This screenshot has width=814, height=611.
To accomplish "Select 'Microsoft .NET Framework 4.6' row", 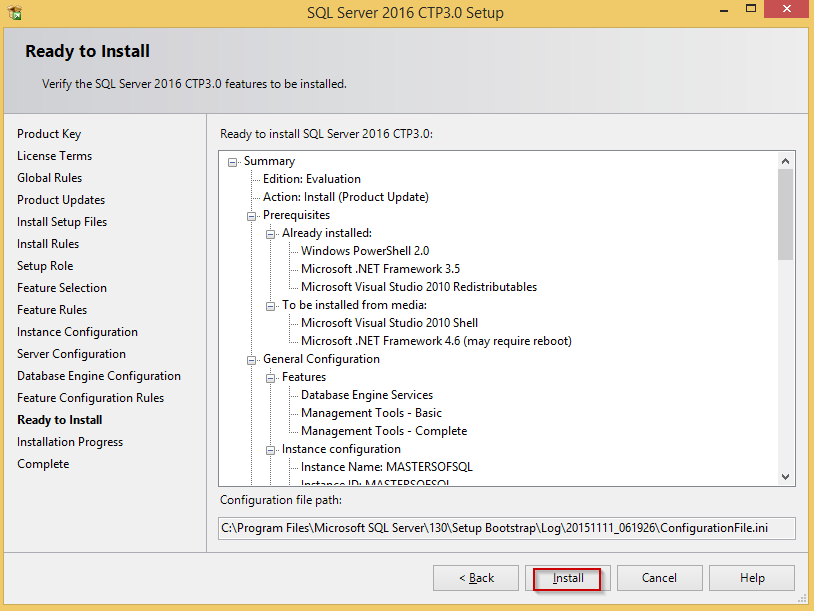I will [436, 341].
